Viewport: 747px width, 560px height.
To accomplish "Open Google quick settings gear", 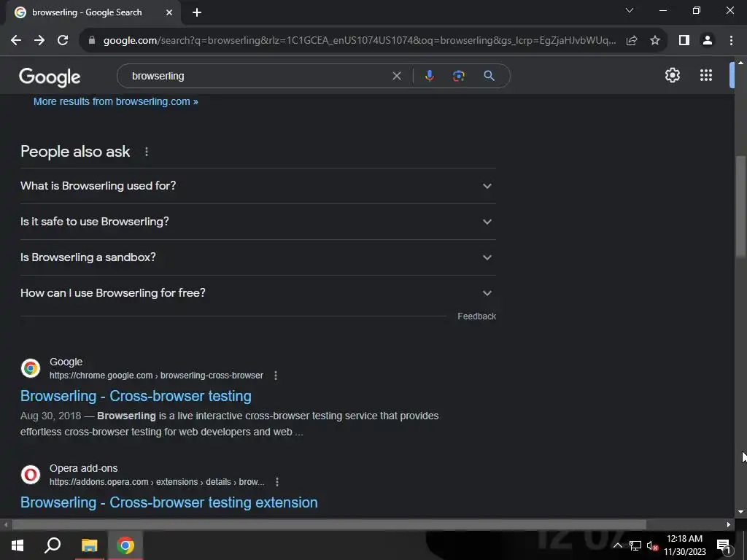I will pyautogui.click(x=672, y=75).
